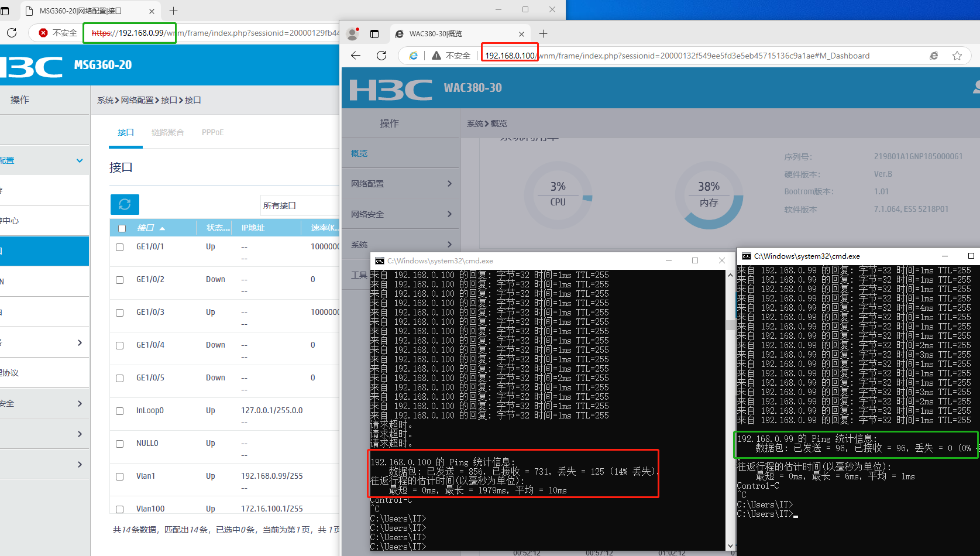Click the IE mode icon at the address bar's right end
The image size is (980, 556).
pyautogui.click(x=934, y=56)
